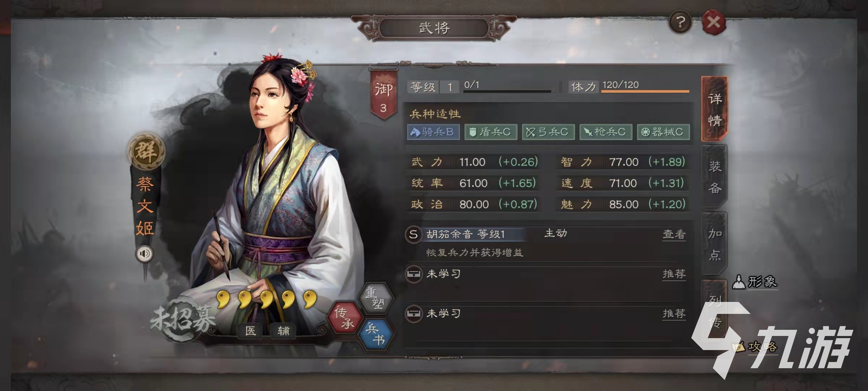
Task: Click the 群 faction emblem
Action: [x=146, y=151]
